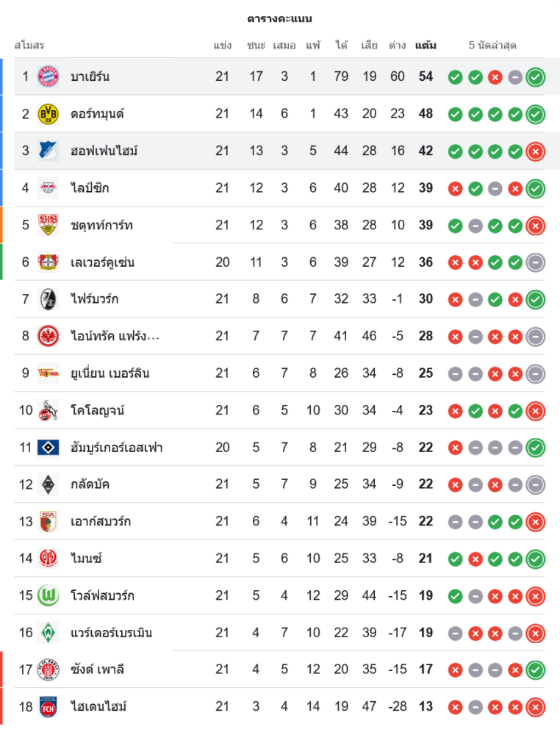Click the RB Leipzig logo
Image resolution: width=560 pixels, height=735 pixels.
48,188
